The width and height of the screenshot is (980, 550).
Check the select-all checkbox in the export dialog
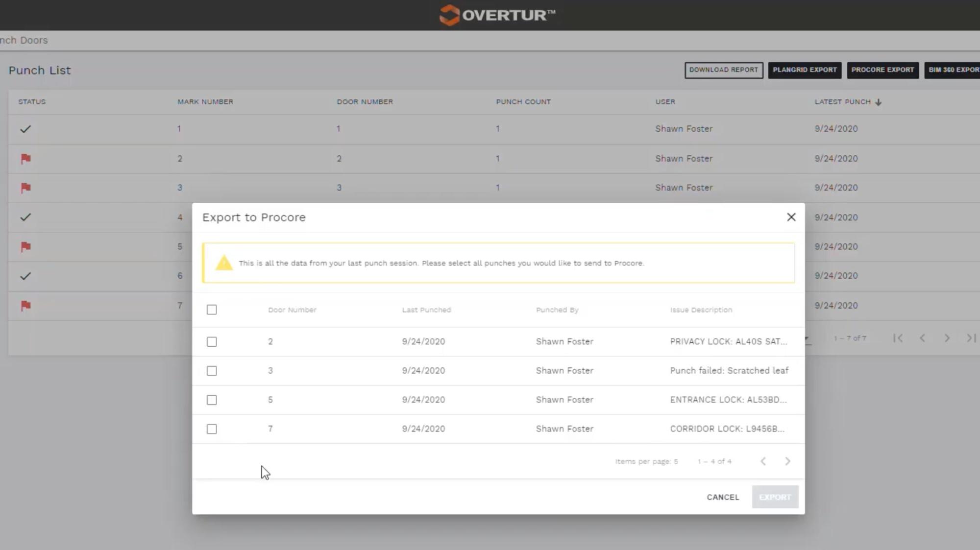pos(212,310)
